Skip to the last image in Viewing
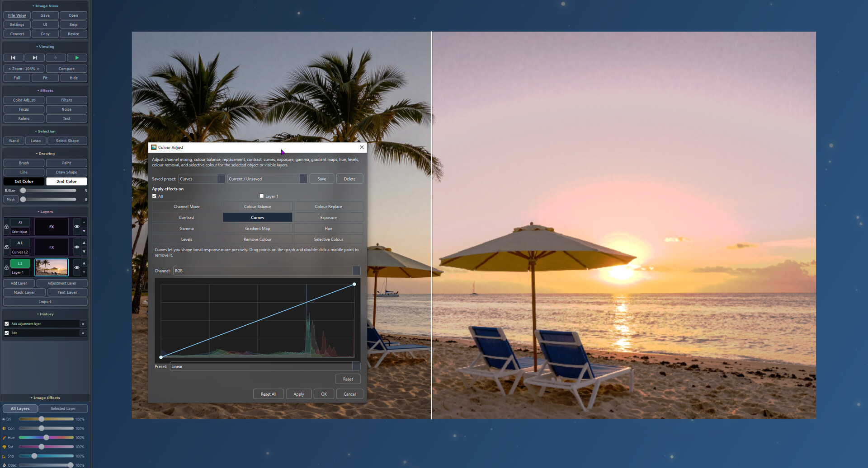 [34, 58]
